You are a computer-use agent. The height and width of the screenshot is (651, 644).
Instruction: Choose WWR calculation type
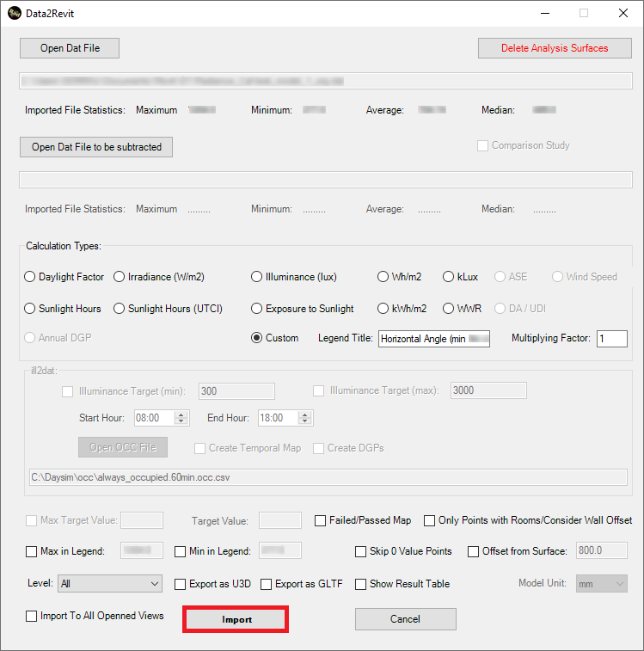coord(448,309)
